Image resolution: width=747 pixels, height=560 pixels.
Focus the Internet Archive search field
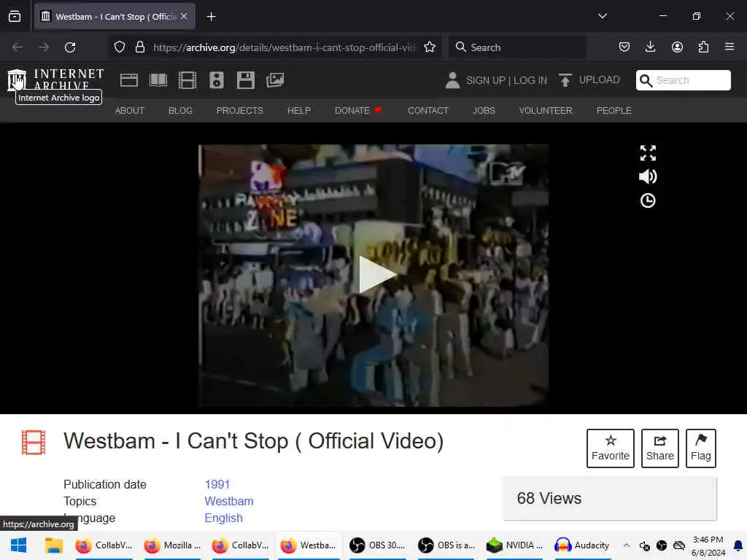pos(683,80)
